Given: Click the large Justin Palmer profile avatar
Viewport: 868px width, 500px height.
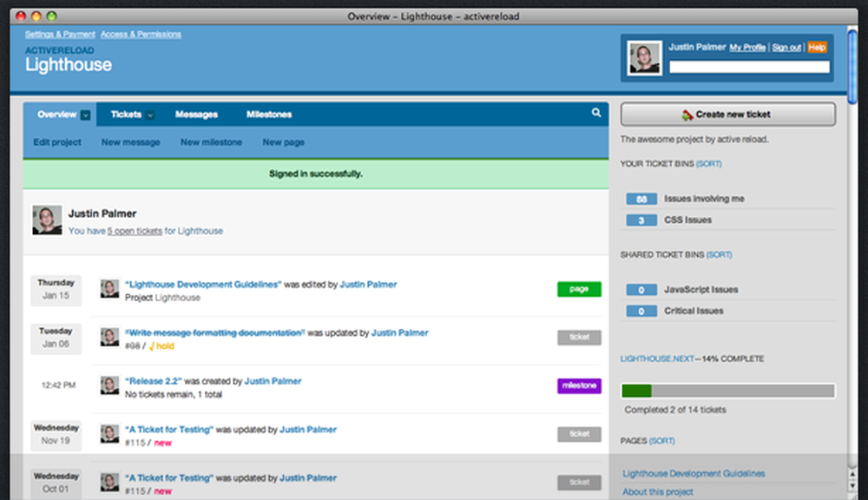Looking at the screenshot, I should click(x=47, y=220).
